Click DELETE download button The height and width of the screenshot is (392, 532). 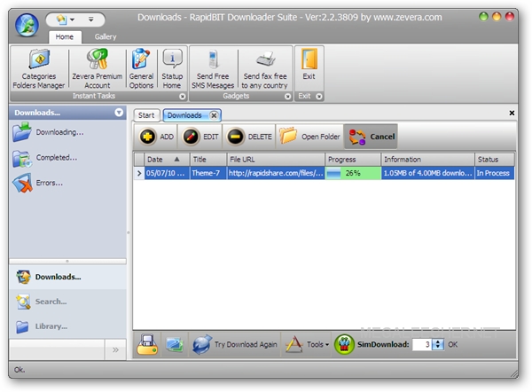pos(249,137)
